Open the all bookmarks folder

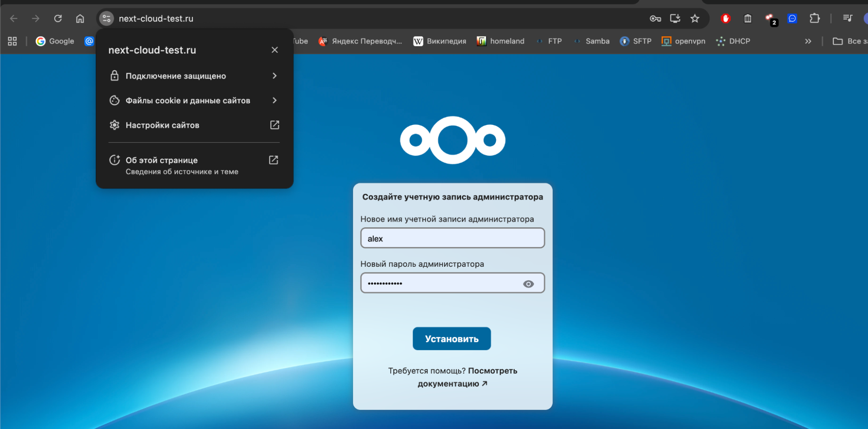point(850,41)
